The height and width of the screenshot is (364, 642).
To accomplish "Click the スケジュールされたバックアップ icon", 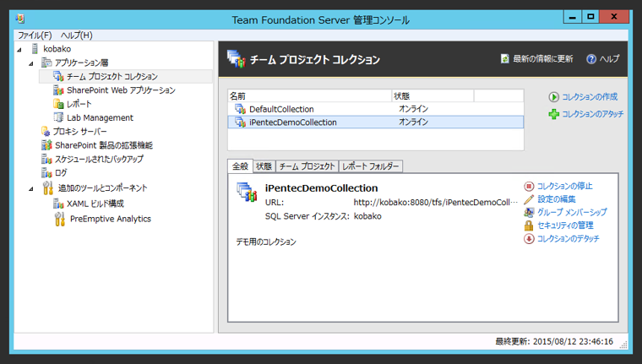I will click(x=46, y=159).
